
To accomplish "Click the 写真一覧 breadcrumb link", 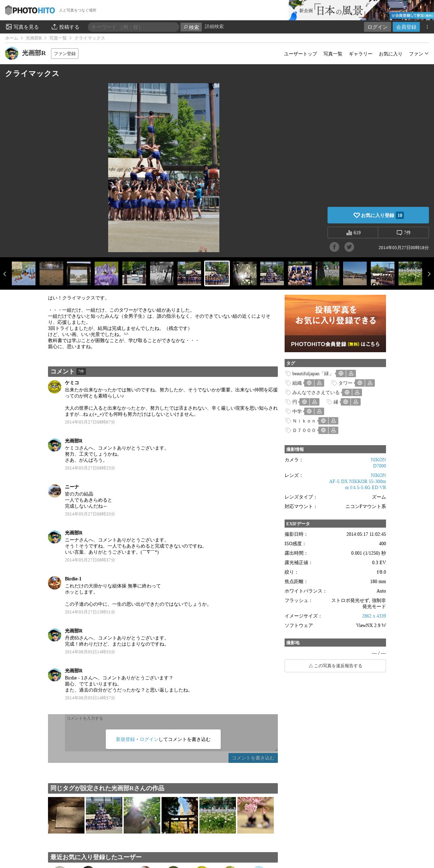I will (58, 38).
